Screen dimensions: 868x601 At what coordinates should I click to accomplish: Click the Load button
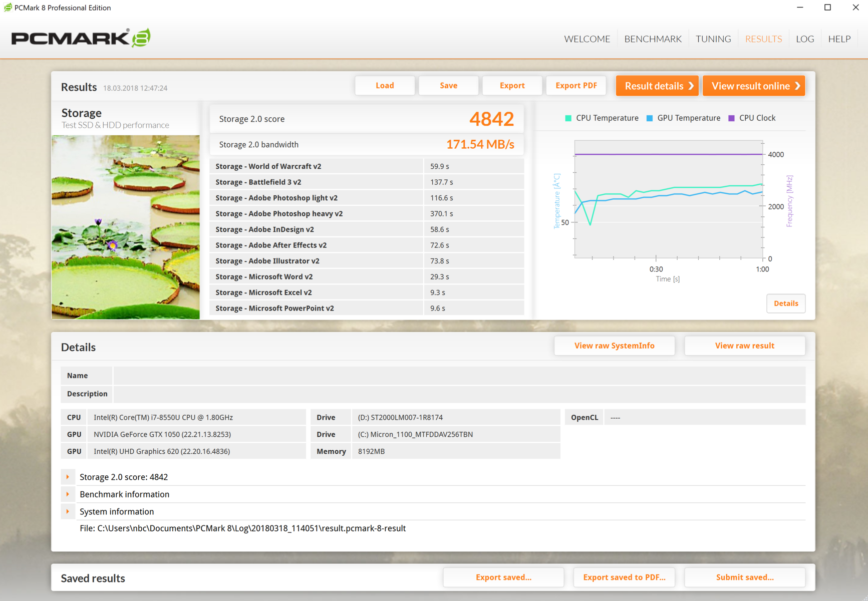385,86
